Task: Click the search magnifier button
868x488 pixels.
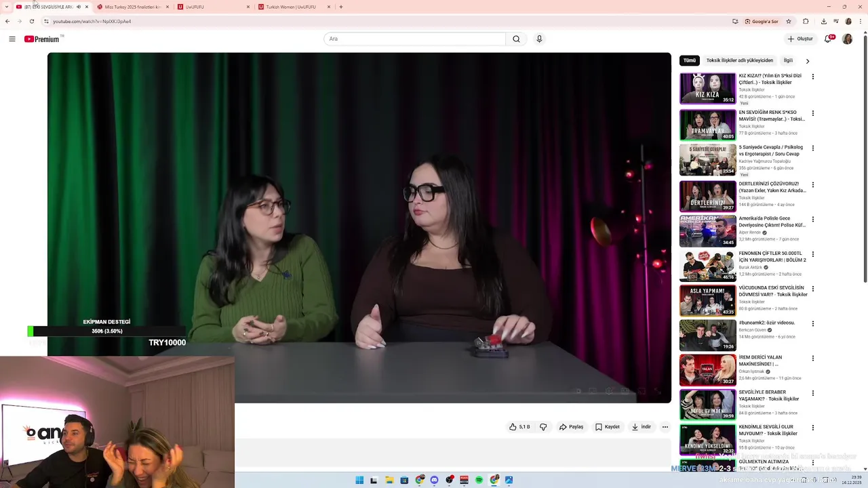Action: click(x=516, y=39)
